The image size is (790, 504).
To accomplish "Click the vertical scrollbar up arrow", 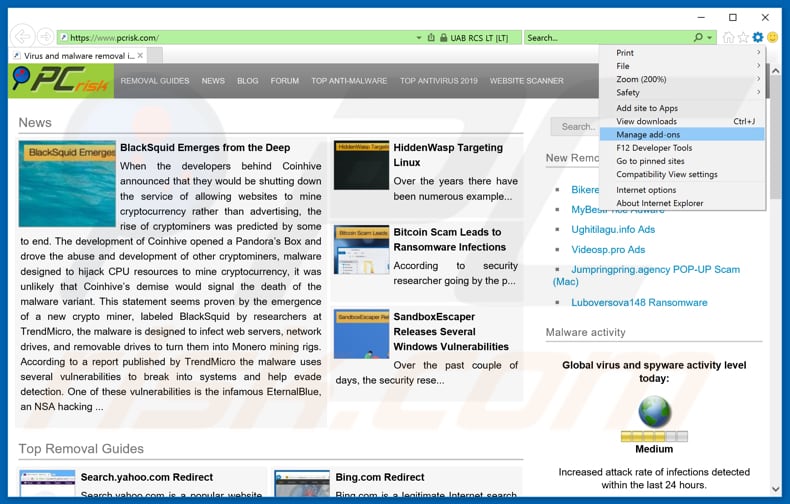I will click(x=776, y=71).
